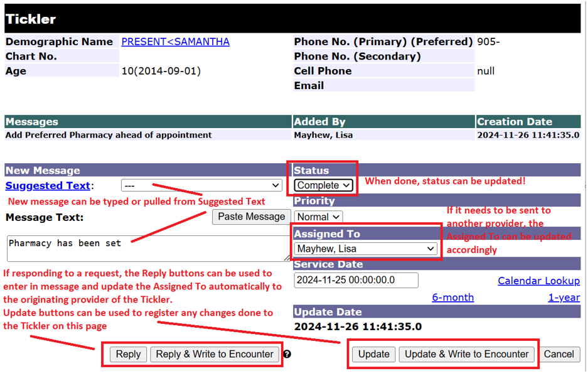
Task: Cancel the Tickler edit
Action: pyautogui.click(x=559, y=355)
